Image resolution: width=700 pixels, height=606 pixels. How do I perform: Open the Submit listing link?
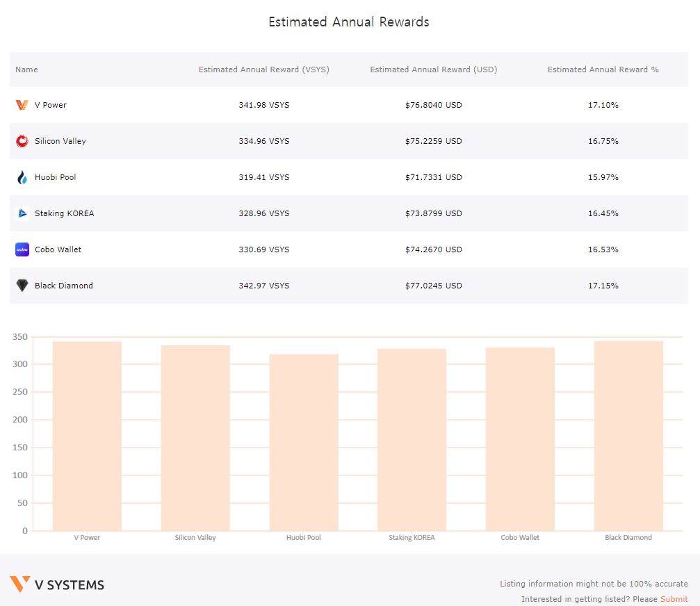[x=674, y=599]
